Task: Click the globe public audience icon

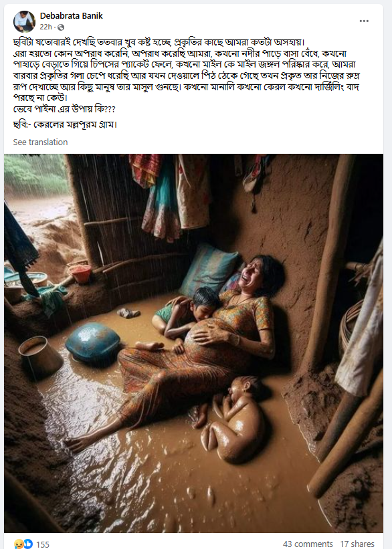Action: click(61, 27)
